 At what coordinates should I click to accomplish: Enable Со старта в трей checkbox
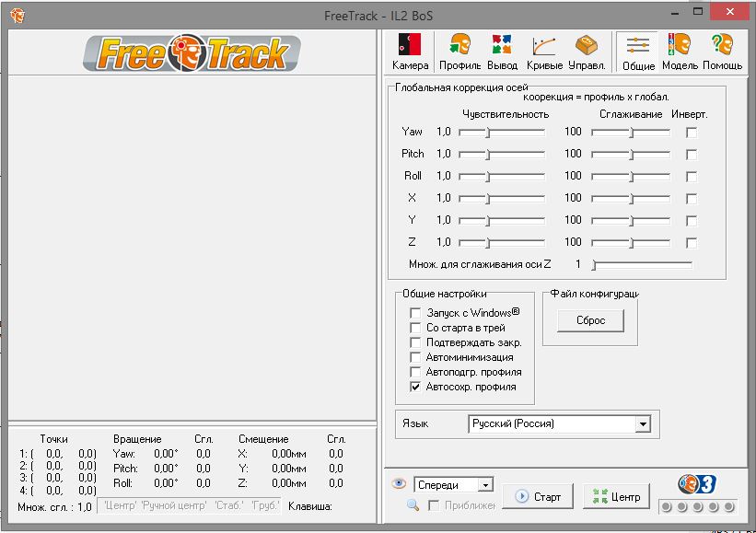(x=415, y=329)
